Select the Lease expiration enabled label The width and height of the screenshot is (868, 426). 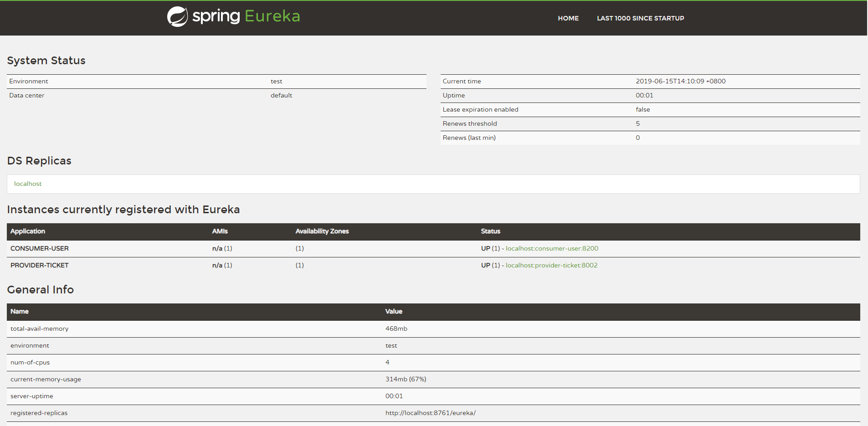coord(480,109)
